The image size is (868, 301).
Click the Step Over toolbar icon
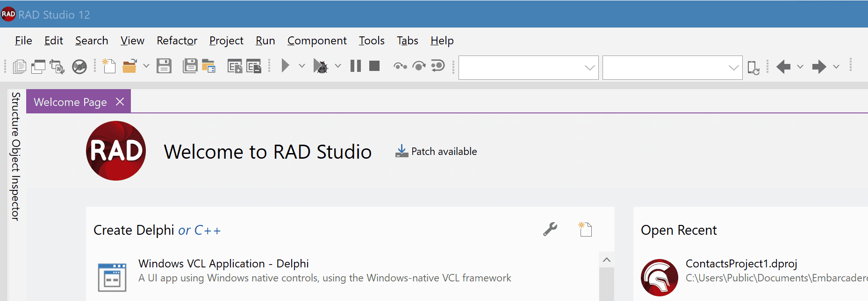(419, 66)
